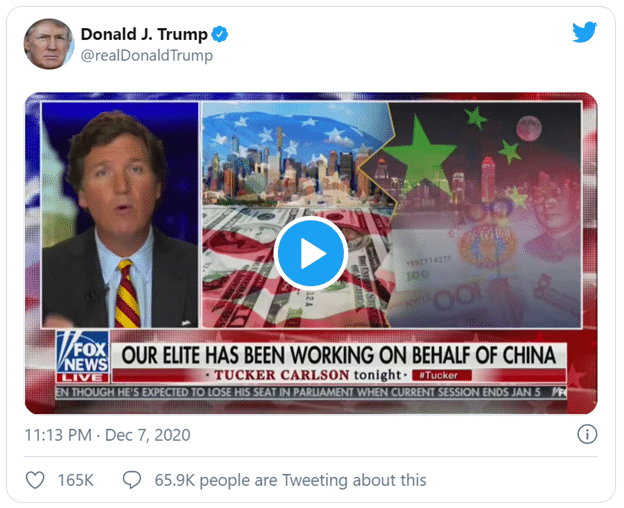Open 65.9K people are Tweeting about this

pyautogui.click(x=291, y=480)
